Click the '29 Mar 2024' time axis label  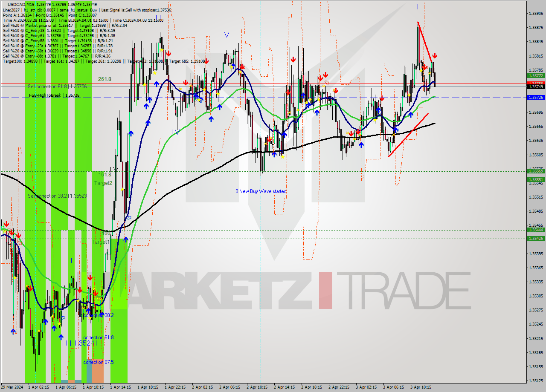tap(12, 387)
